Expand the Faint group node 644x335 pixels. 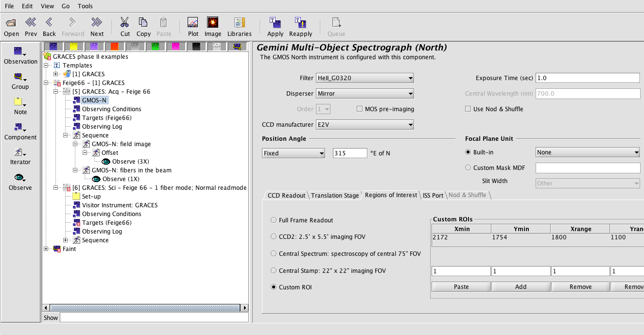pyautogui.click(x=47, y=249)
